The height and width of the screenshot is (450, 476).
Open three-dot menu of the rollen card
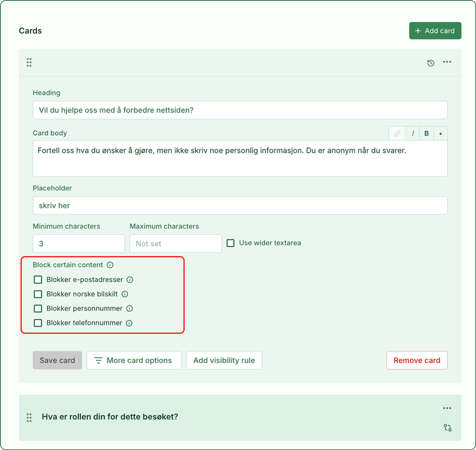click(x=447, y=408)
